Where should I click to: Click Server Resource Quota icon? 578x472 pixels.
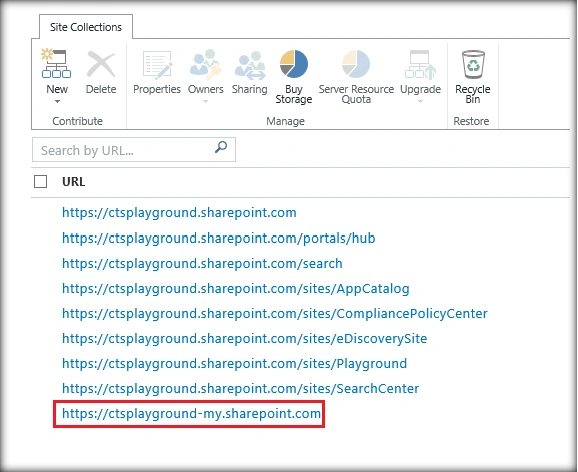[x=356, y=64]
